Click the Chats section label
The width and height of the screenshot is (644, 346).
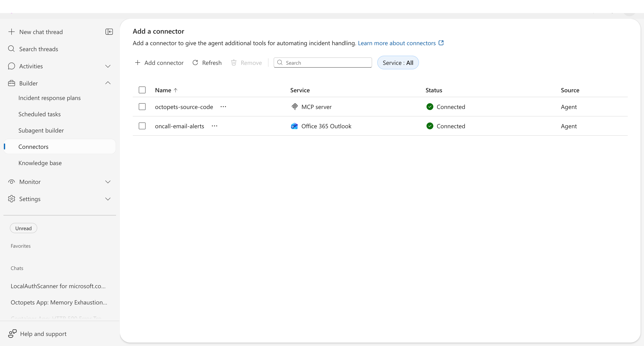pyautogui.click(x=17, y=268)
